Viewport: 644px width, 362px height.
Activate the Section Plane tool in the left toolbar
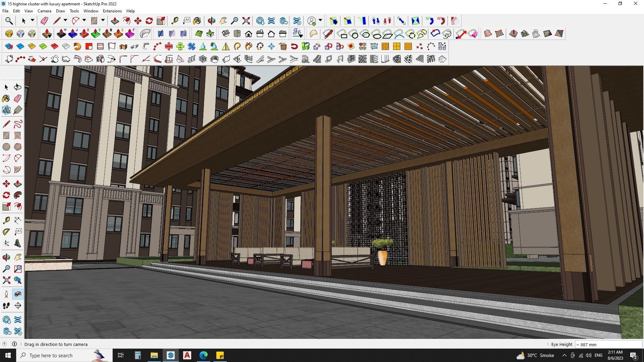click(x=18, y=306)
